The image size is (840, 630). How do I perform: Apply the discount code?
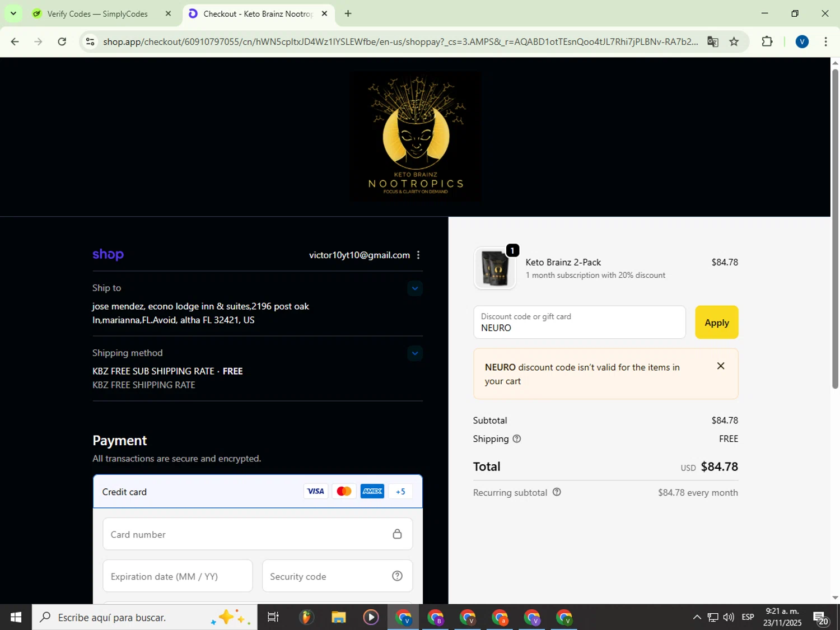click(x=716, y=323)
